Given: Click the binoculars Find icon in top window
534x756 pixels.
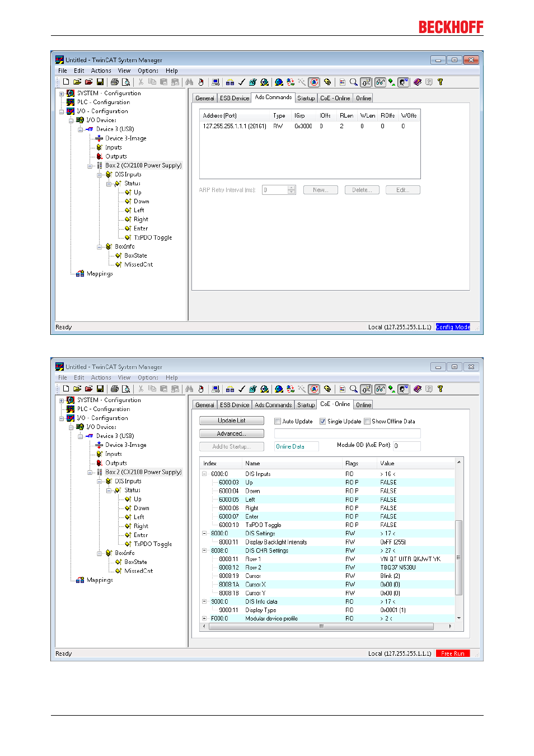Looking at the screenshot, I should coord(189,82).
